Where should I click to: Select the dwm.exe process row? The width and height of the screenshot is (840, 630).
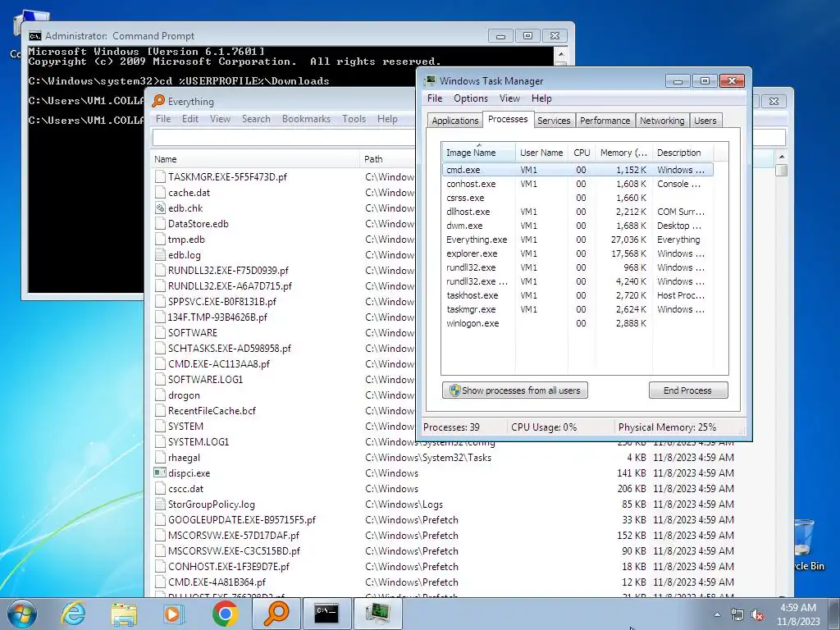[577, 226]
